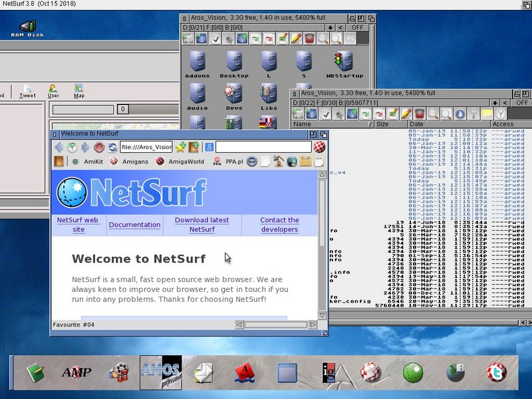This screenshot has height=399, width=532.
Task: Go back using NetSurf's back arrow
Action: 59,148
